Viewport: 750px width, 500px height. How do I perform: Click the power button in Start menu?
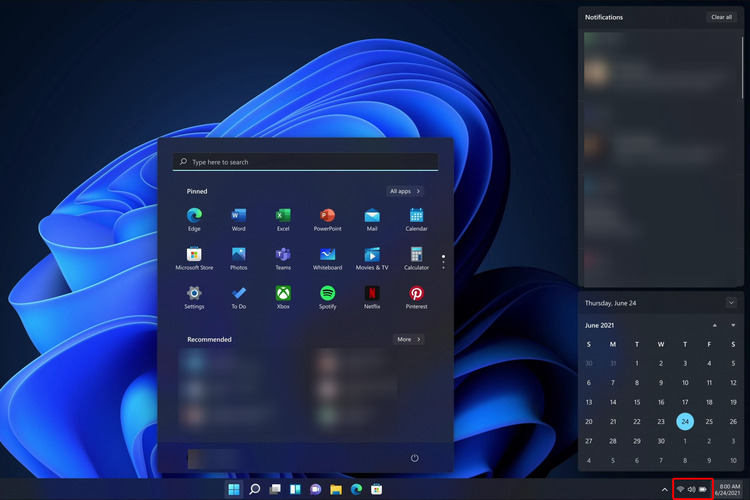(x=414, y=458)
